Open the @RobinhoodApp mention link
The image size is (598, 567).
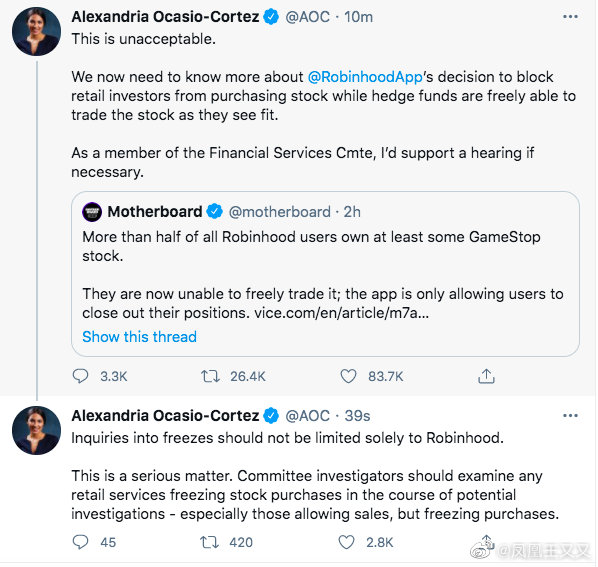365,77
